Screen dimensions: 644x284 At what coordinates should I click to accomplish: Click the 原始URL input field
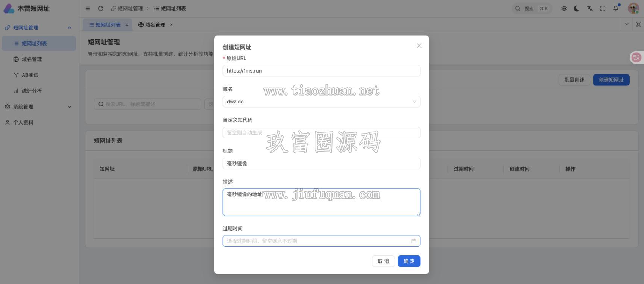click(x=321, y=71)
